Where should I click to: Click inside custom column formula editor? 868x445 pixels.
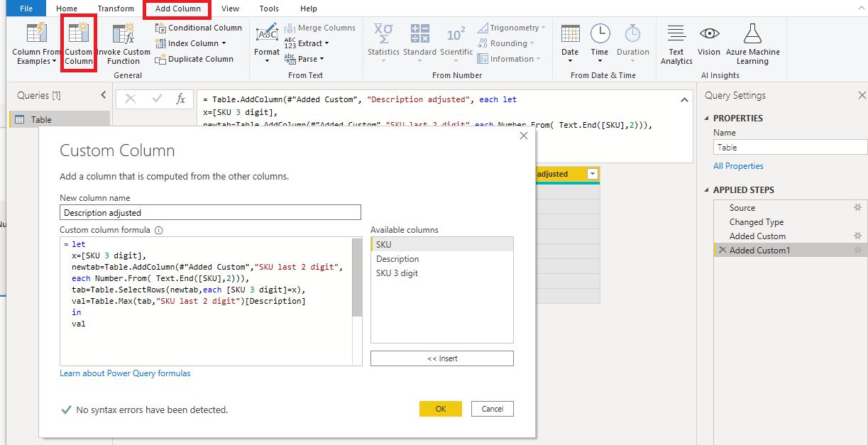[x=206, y=302]
